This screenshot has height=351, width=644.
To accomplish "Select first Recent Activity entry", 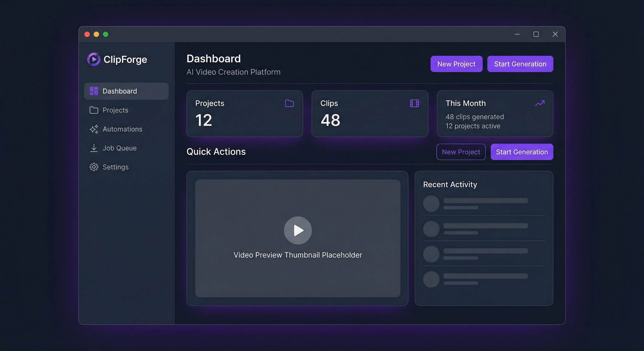I will 484,204.
